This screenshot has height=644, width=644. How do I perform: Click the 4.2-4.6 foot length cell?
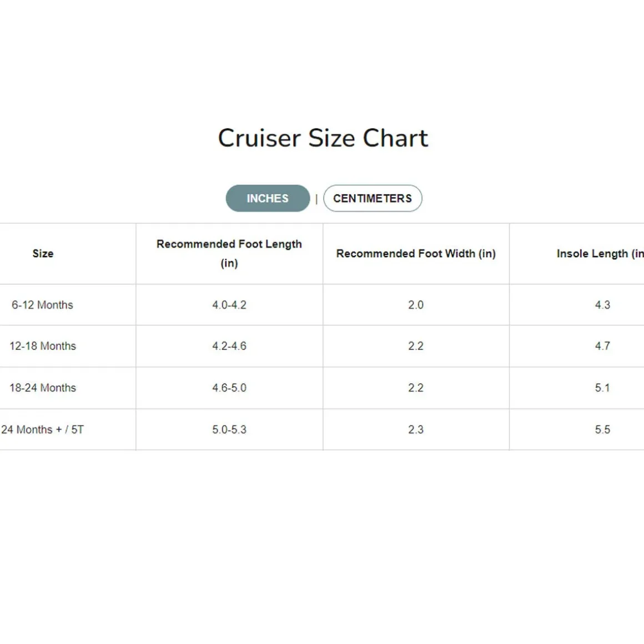pos(229,346)
